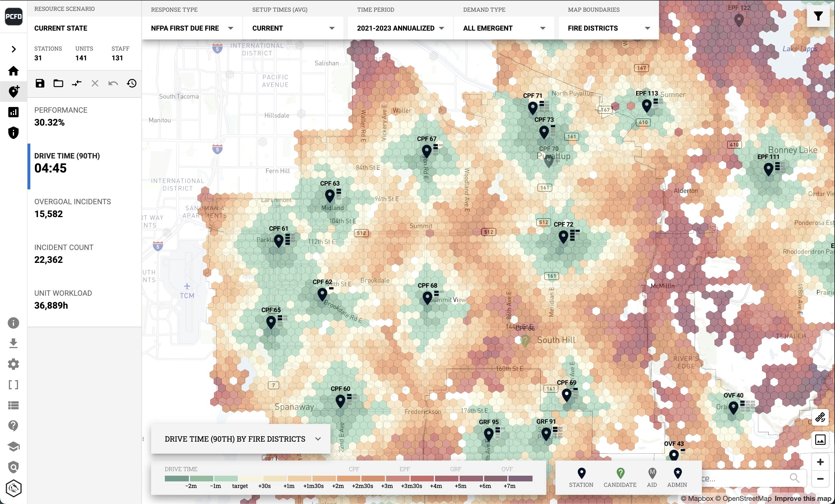
Task: Click the zoom in plus button
Action: [820, 462]
